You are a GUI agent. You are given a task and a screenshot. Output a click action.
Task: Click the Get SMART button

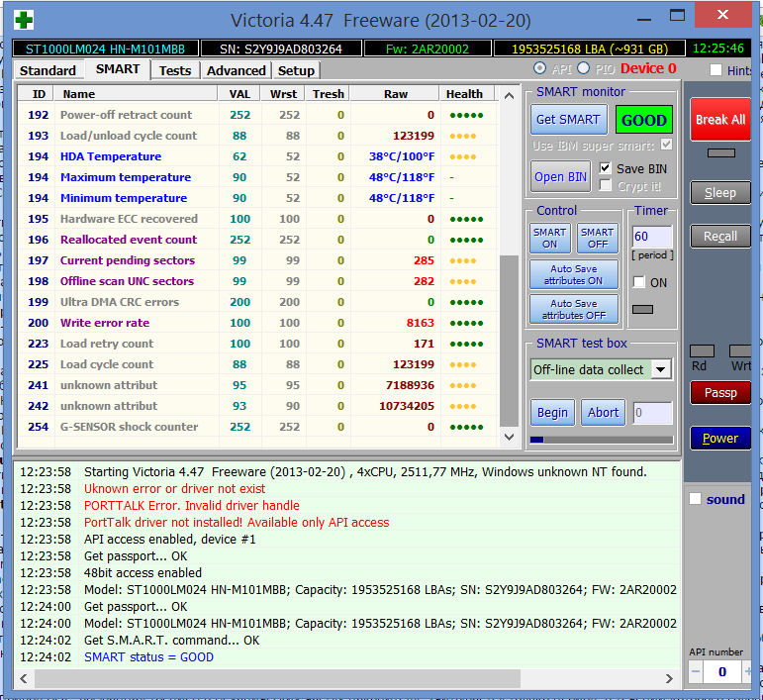click(x=568, y=119)
